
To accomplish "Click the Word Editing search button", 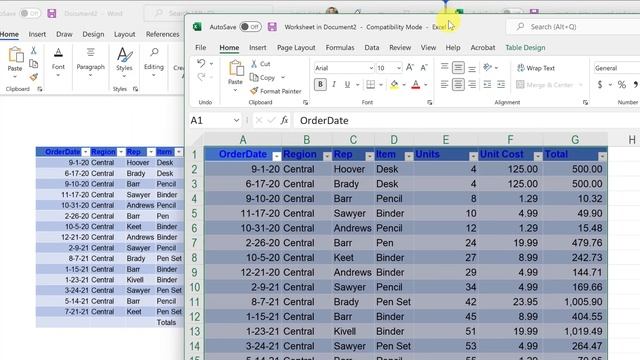I will coord(154,63).
